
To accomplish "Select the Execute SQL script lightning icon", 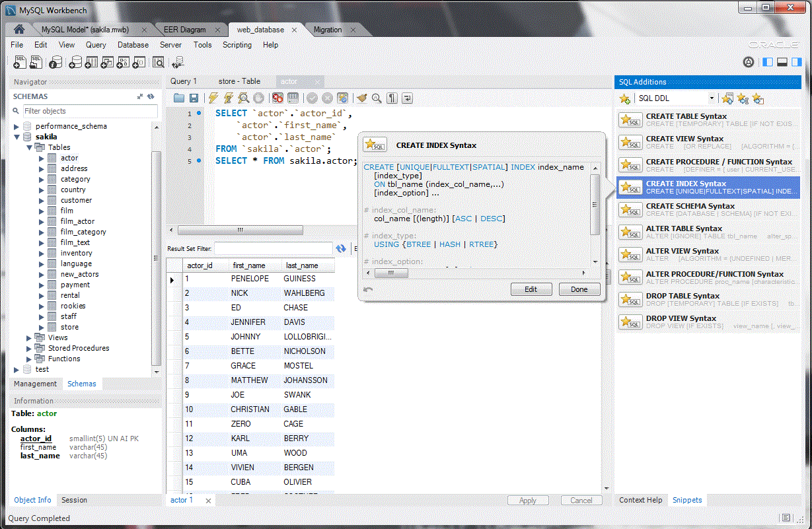I will [212, 98].
